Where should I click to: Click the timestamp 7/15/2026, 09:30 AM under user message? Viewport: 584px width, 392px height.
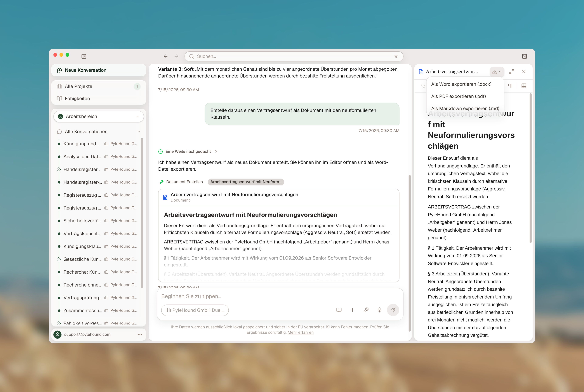pyautogui.click(x=379, y=131)
